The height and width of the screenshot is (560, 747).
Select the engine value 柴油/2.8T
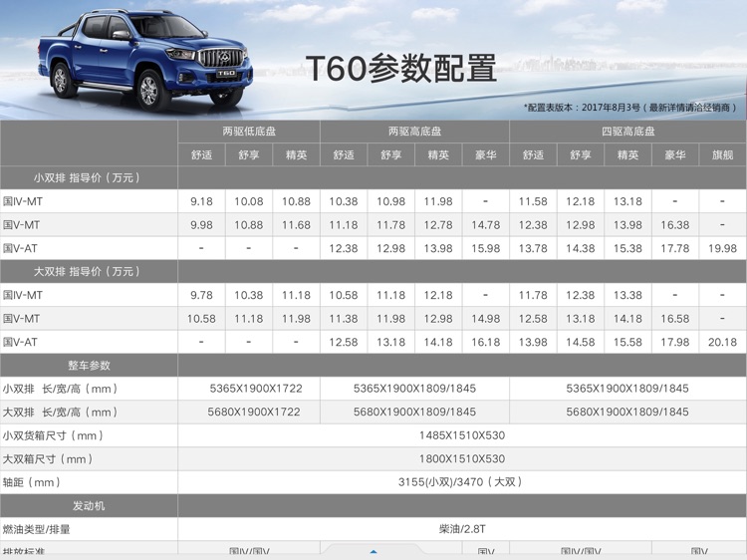[x=462, y=529]
